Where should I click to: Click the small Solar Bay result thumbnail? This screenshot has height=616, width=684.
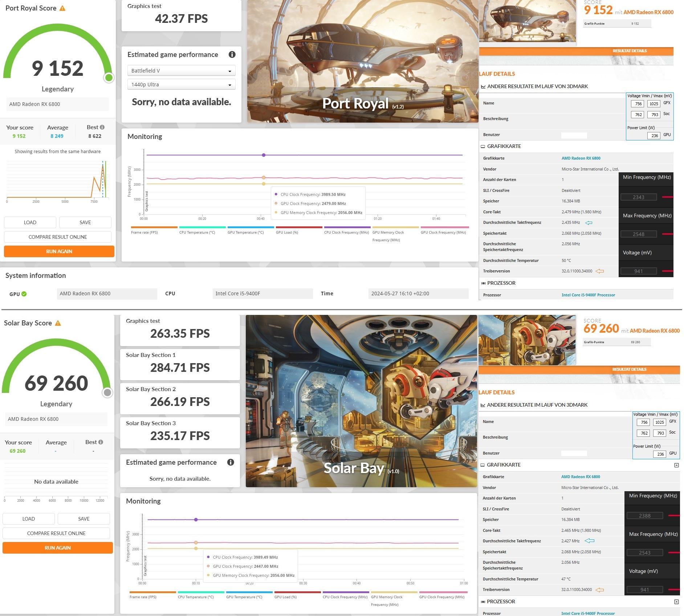coord(527,340)
